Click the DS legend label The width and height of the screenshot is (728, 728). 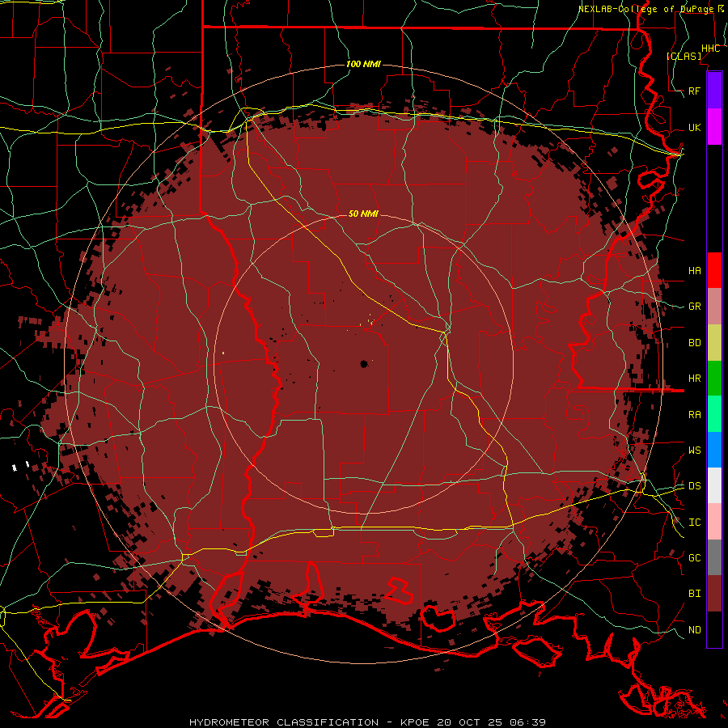694,486
